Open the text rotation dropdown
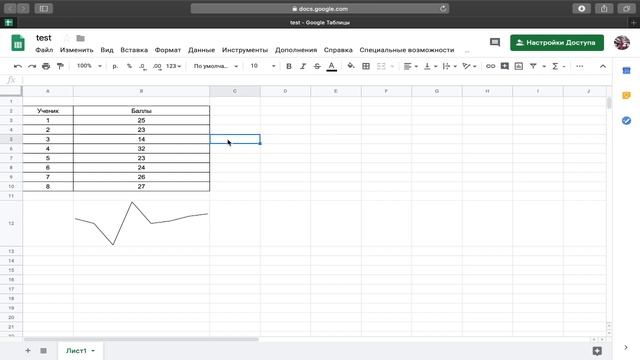The image size is (640, 360). coord(469,66)
